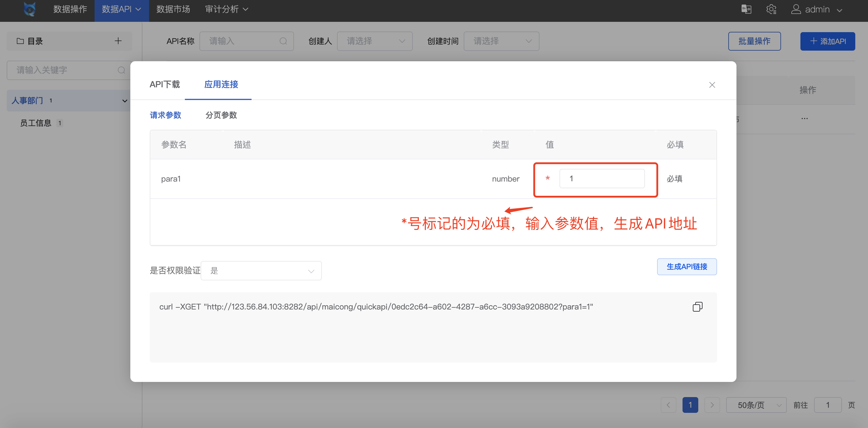Copy the curl command with the copy icon

[x=697, y=306]
